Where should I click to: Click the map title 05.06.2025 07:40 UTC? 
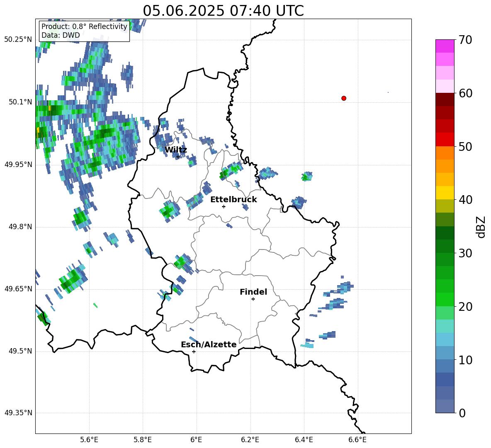223,11
